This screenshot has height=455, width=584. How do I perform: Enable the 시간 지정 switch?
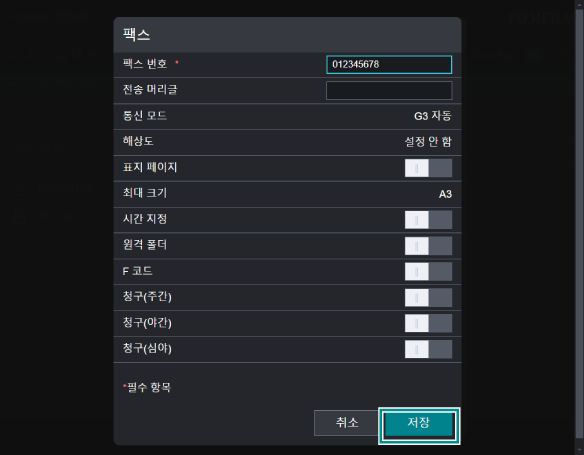[x=428, y=220]
